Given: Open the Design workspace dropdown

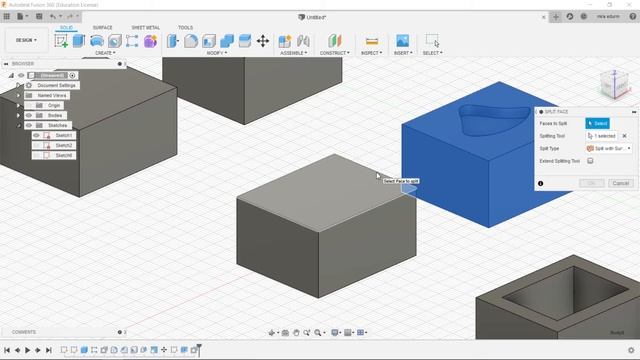Looking at the screenshot, I should 26,40.
